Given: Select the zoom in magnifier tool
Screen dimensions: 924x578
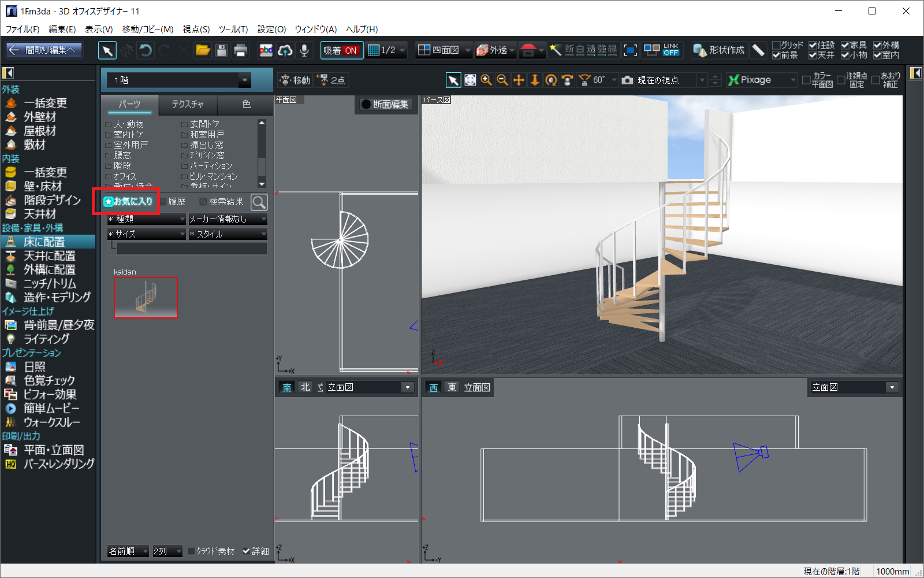Looking at the screenshot, I should (486, 80).
